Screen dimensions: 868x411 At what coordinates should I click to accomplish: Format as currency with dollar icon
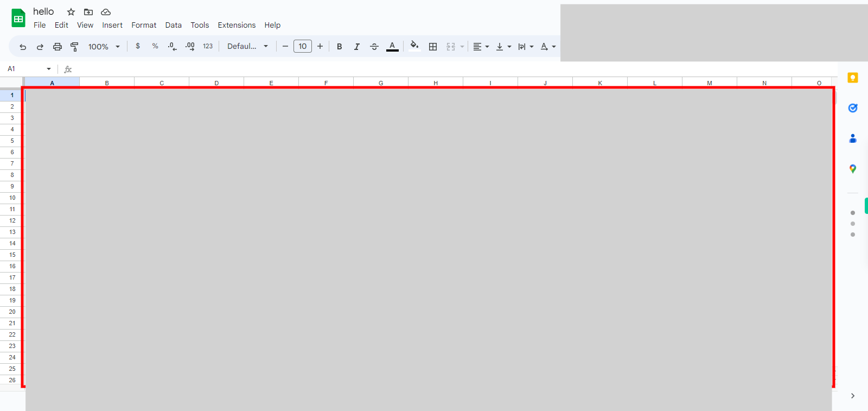coord(138,46)
